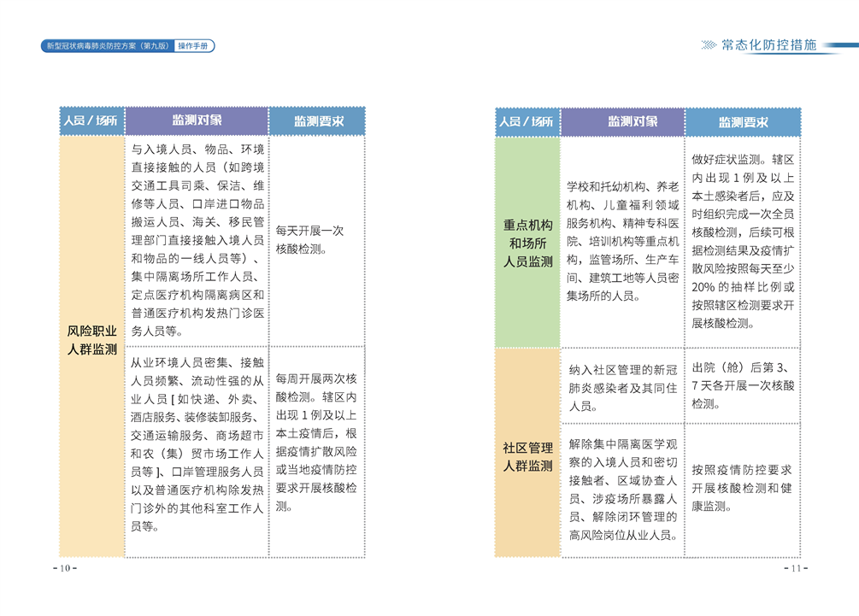
Task: Click 监测要求 header on left page table
Action: [x=317, y=121]
